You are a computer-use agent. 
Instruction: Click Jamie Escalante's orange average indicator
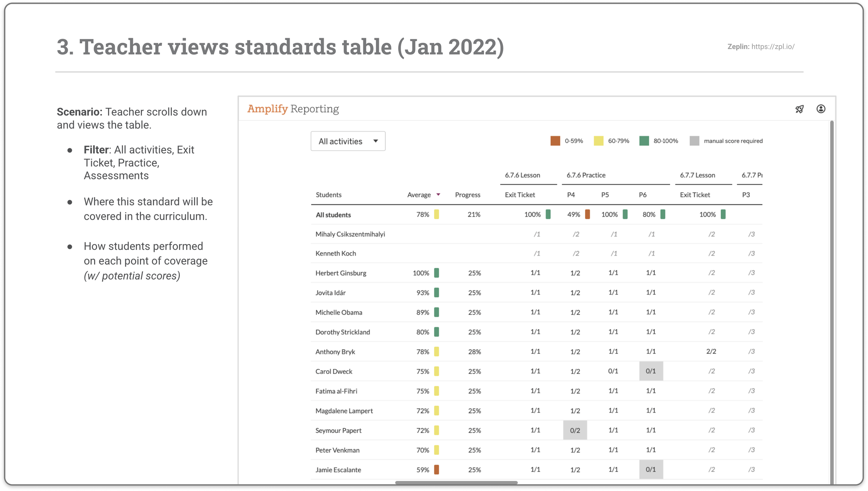point(436,469)
